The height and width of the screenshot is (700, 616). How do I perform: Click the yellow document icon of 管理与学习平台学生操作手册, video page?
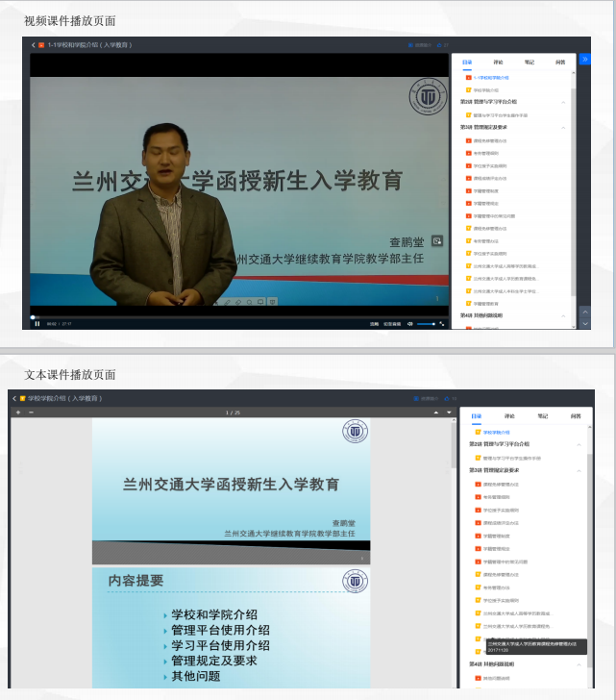468,115
